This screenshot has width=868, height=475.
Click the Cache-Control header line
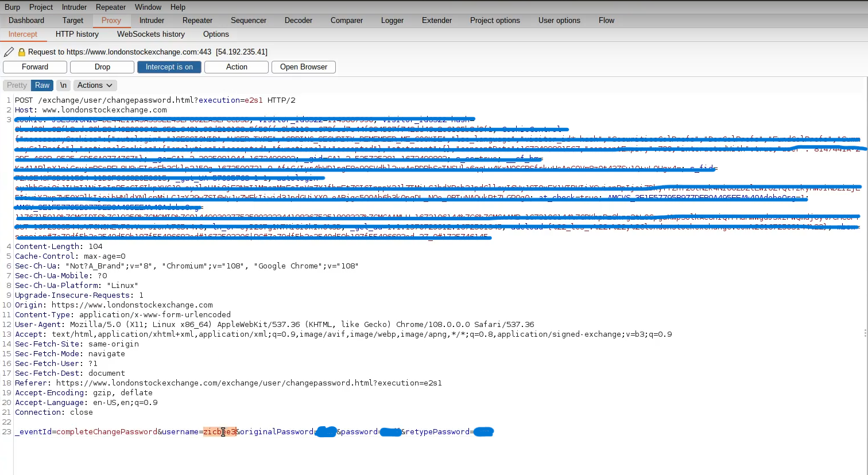70,256
